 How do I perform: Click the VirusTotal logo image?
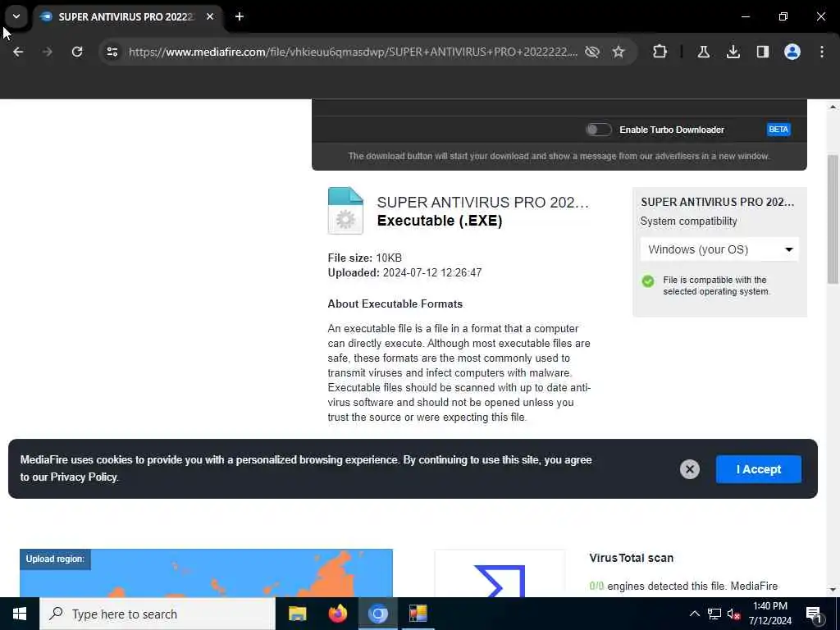coord(500,573)
